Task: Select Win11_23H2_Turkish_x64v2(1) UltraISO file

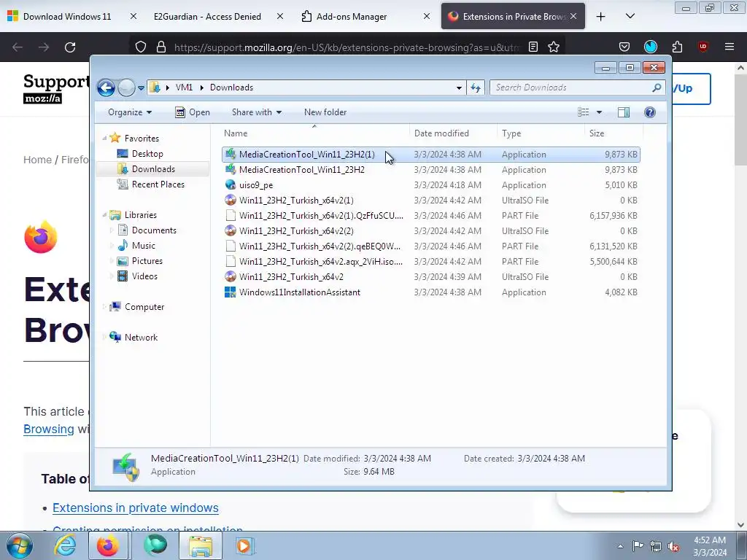Action: 430,201
